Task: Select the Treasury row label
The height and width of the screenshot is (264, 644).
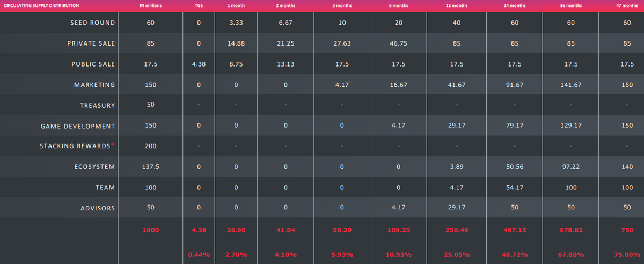Action: 97,105
